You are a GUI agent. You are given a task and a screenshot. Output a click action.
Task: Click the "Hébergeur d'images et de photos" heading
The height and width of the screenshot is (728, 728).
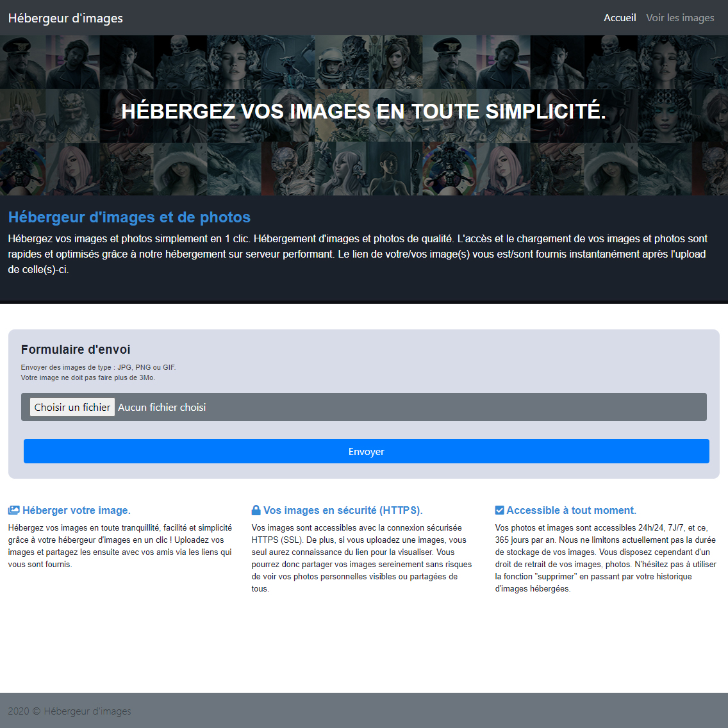[x=129, y=217]
